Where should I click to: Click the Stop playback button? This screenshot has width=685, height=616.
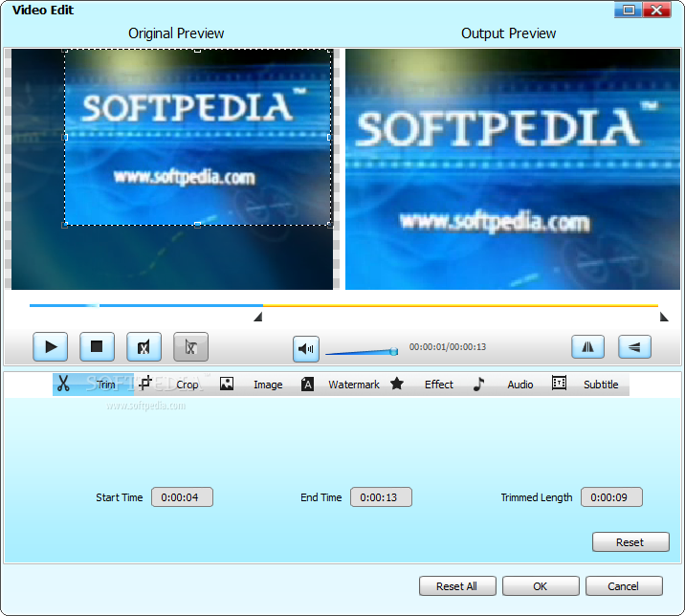pyautogui.click(x=97, y=347)
